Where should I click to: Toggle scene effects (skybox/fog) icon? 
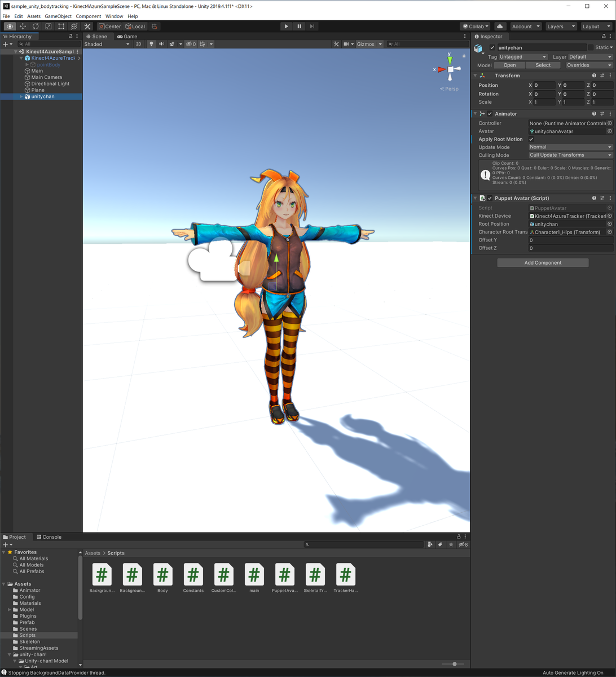[x=172, y=44]
